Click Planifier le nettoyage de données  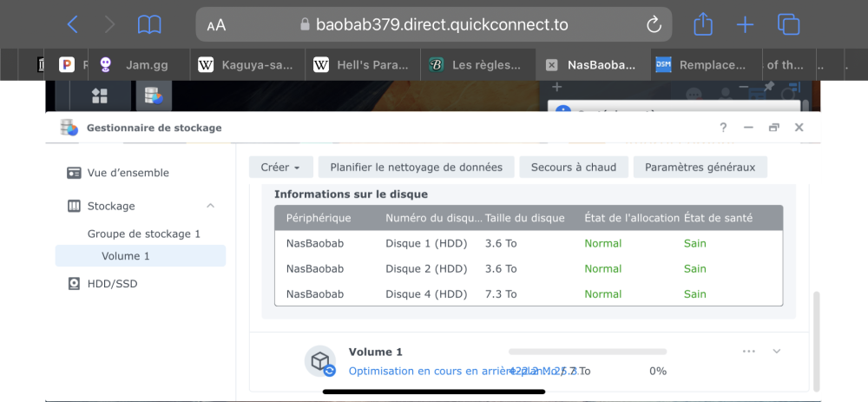click(416, 168)
